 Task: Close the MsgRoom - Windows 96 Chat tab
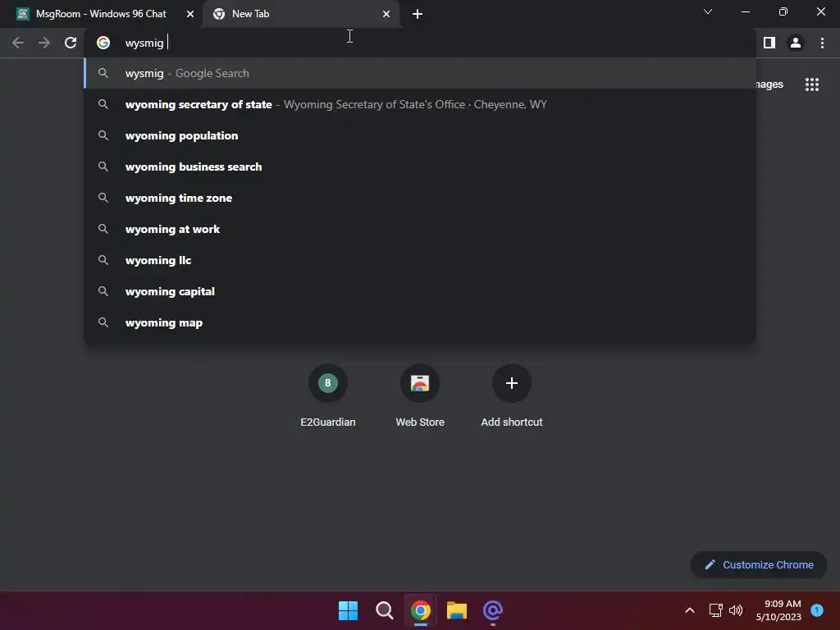[x=190, y=14]
